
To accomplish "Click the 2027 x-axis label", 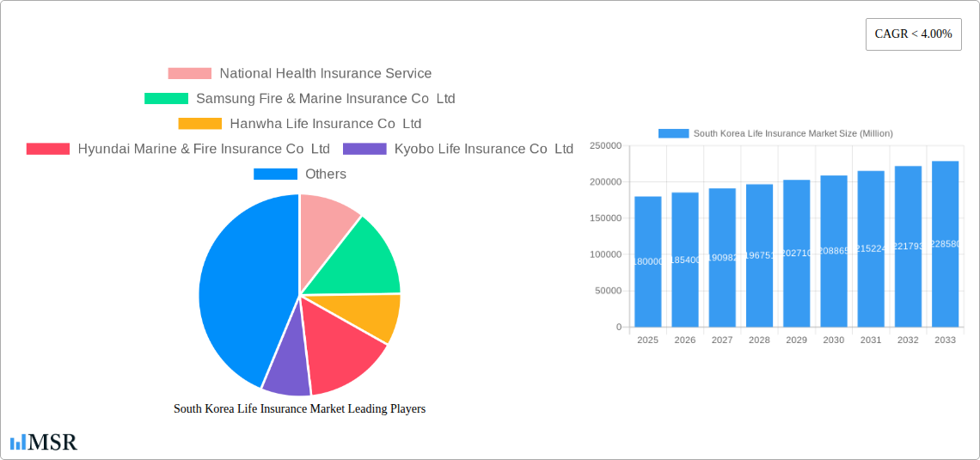I will pyautogui.click(x=722, y=340).
